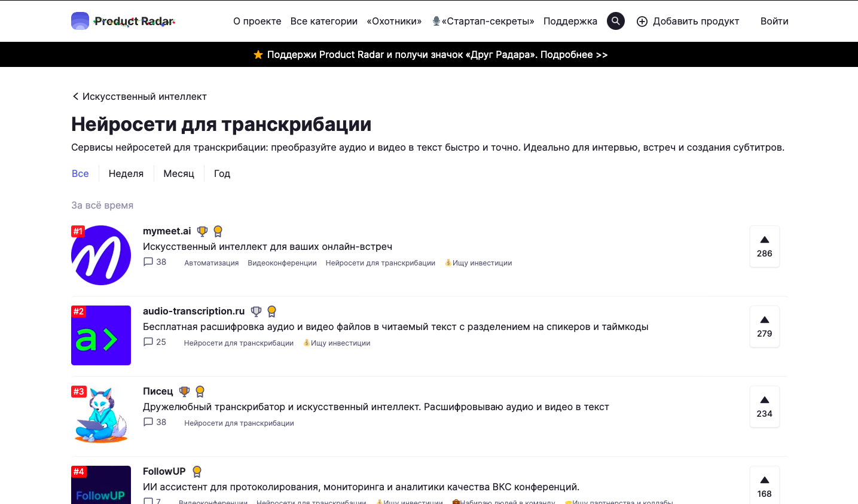This screenshot has height=504, width=858.
Task: Click audio-transcription.ru medal badge icon
Action: (x=272, y=311)
